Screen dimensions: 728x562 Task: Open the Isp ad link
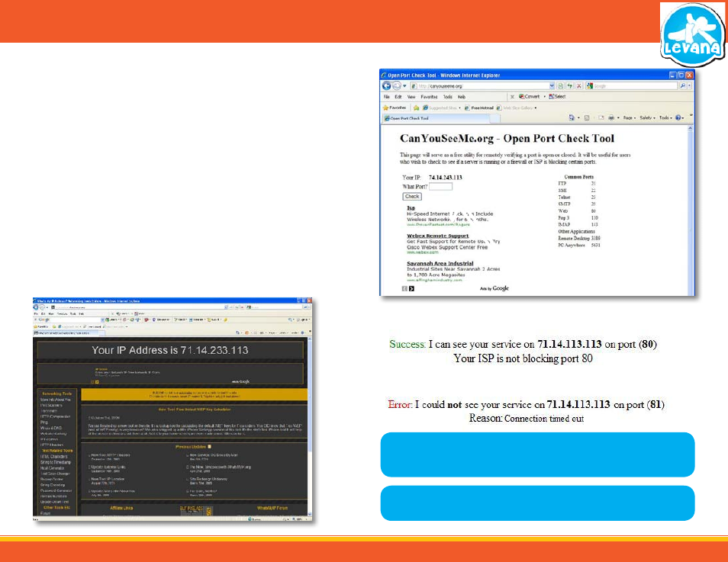pos(411,208)
